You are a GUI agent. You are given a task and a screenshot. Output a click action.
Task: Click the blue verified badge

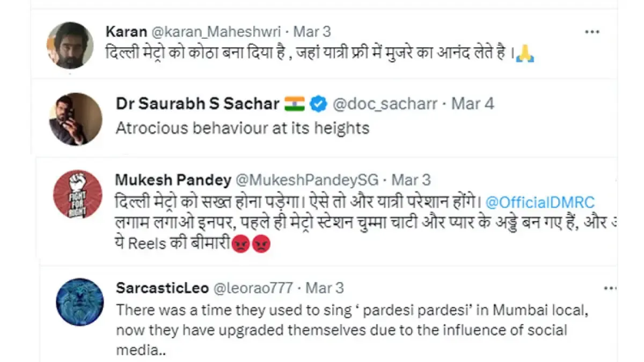320,104
